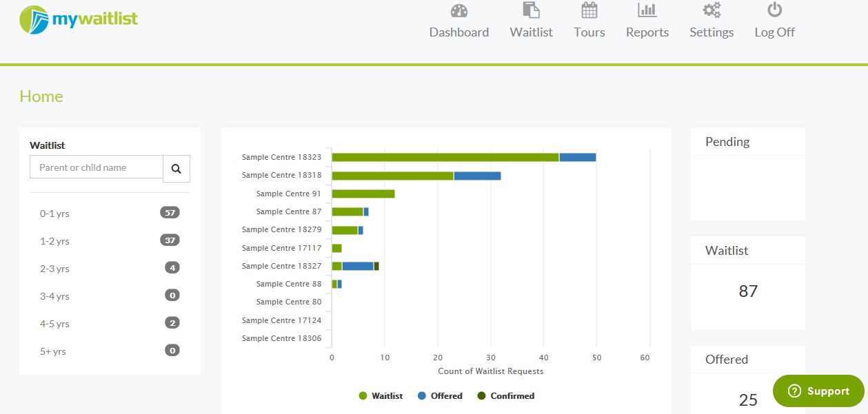Click the green bar for Sample Centre 18323
Image resolution: width=868 pixels, height=414 pixels.
(x=445, y=157)
